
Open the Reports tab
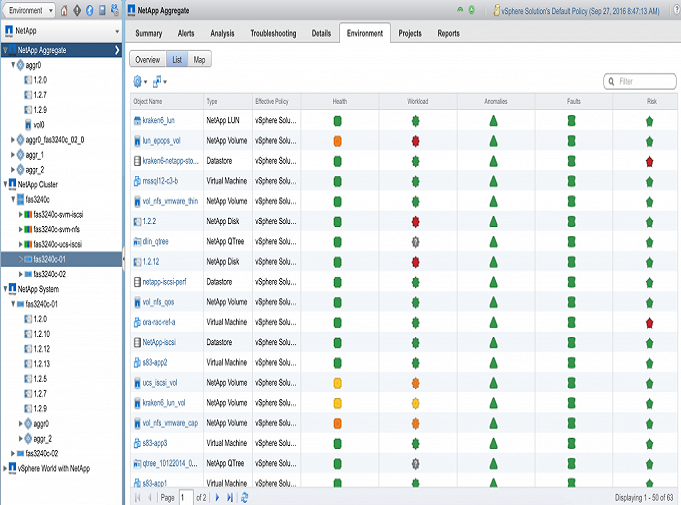click(449, 33)
